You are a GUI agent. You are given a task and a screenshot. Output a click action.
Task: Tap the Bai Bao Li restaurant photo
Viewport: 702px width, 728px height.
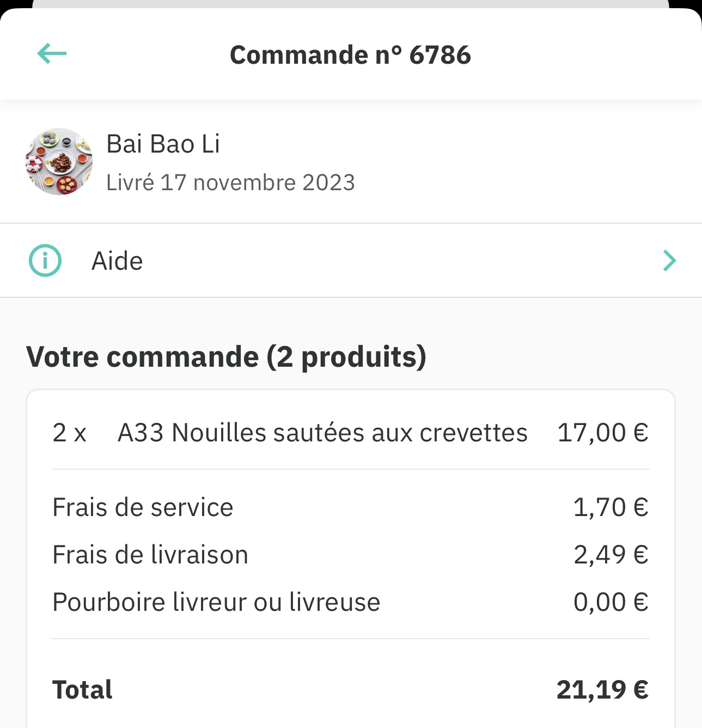(59, 162)
